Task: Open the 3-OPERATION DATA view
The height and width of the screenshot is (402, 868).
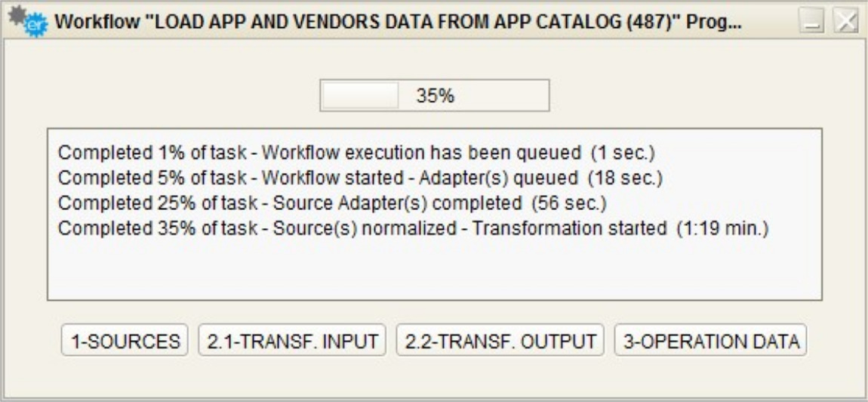Action: (x=710, y=341)
